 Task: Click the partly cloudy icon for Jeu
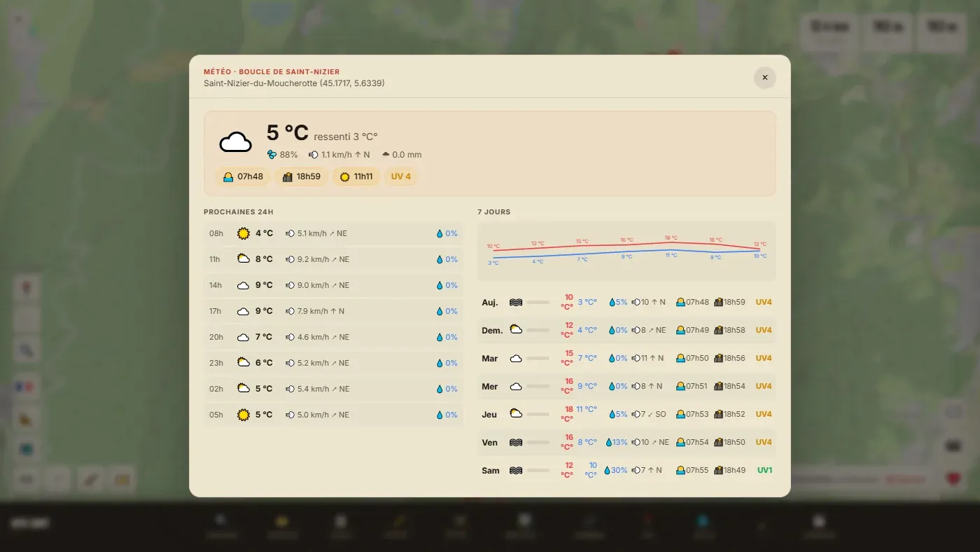(516, 414)
